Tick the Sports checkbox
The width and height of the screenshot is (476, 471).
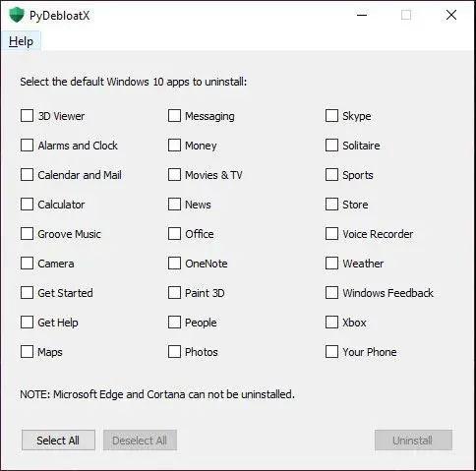click(331, 175)
